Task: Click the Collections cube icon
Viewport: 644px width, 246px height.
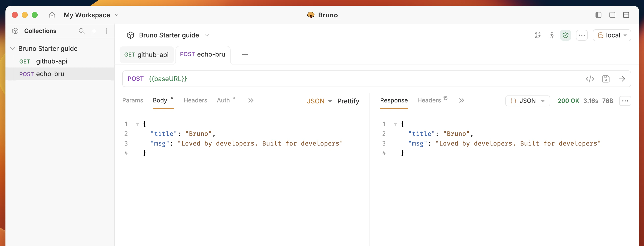Action: pyautogui.click(x=16, y=31)
